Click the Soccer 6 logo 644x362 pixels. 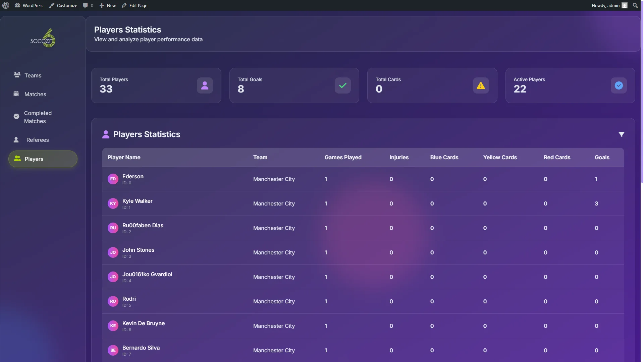pyautogui.click(x=43, y=38)
